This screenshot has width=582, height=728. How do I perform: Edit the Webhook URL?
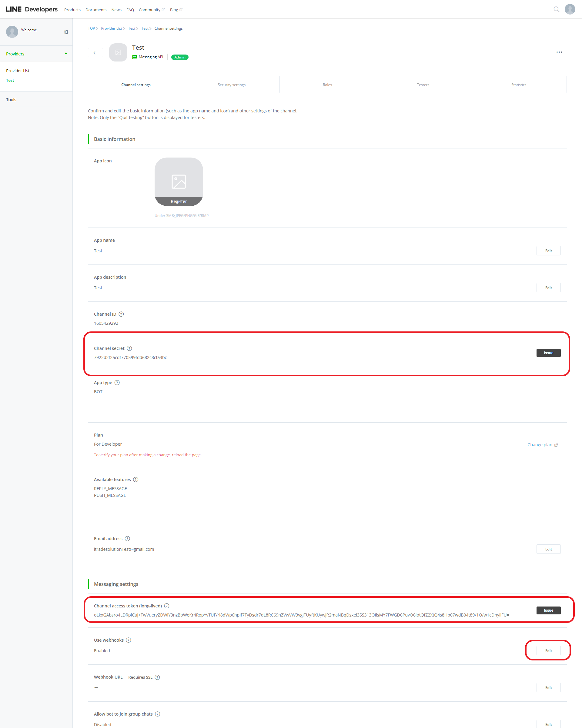pyautogui.click(x=548, y=687)
